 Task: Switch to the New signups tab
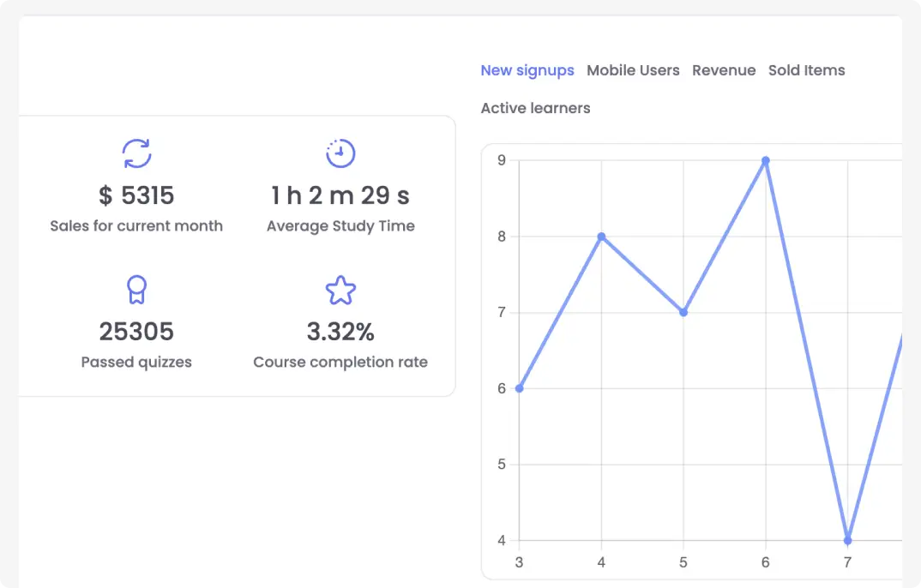[527, 70]
